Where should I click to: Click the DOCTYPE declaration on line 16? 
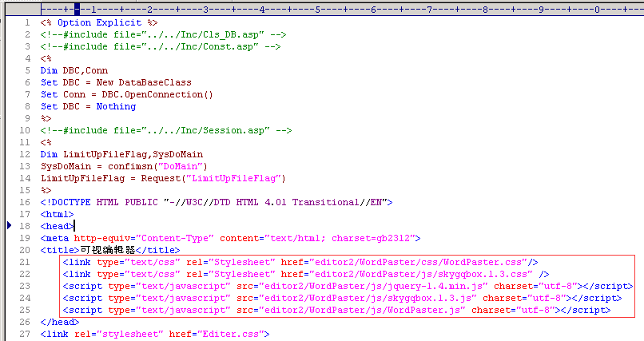[217, 202]
